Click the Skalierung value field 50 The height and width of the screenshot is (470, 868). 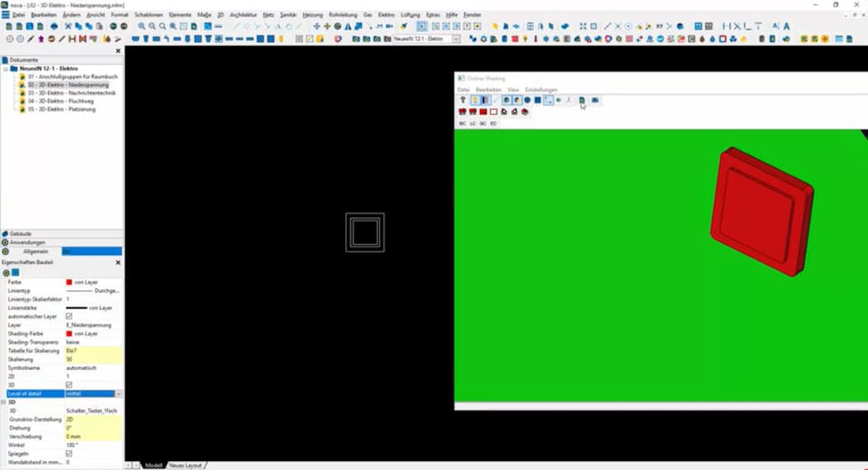[x=93, y=360]
